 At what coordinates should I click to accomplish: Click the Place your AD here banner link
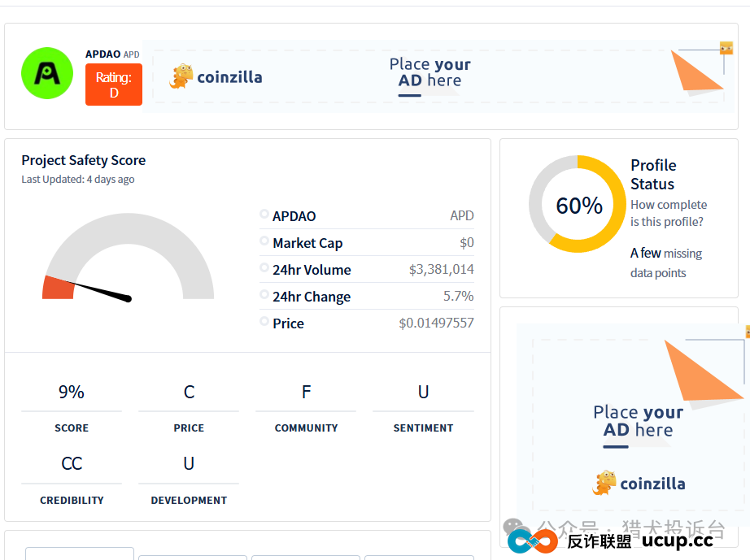(430, 72)
